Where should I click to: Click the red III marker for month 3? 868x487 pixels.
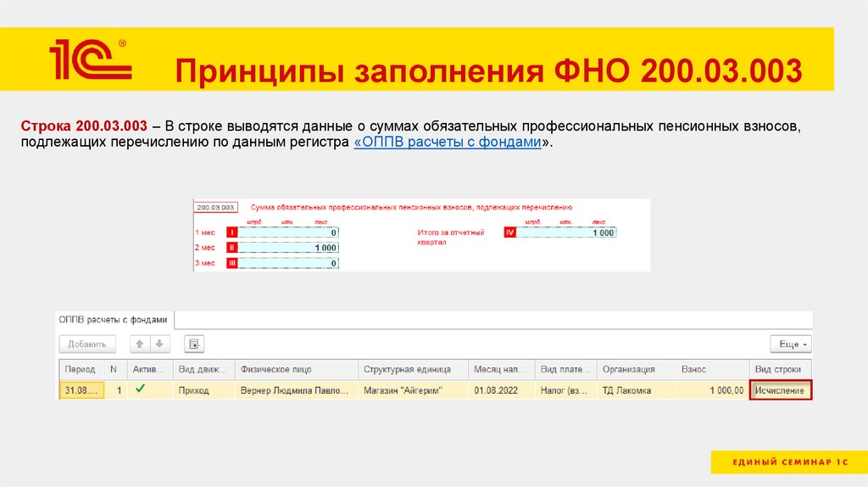(x=231, y=263)
